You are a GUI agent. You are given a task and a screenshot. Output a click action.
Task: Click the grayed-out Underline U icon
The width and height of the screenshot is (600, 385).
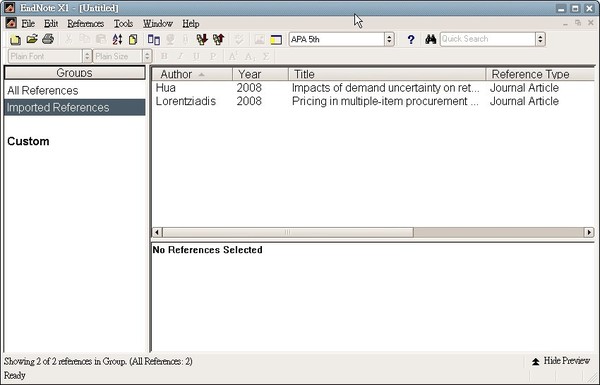pyautogui.click(x=196, y=56)
